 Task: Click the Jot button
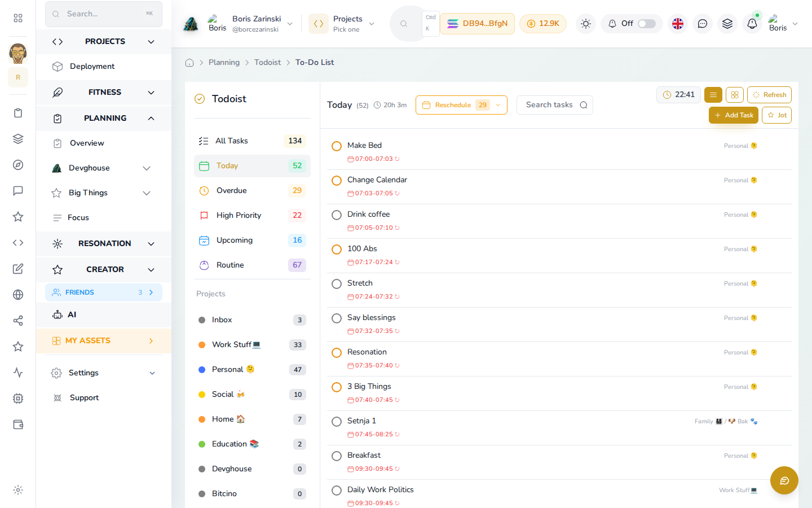tap(776, 115)
